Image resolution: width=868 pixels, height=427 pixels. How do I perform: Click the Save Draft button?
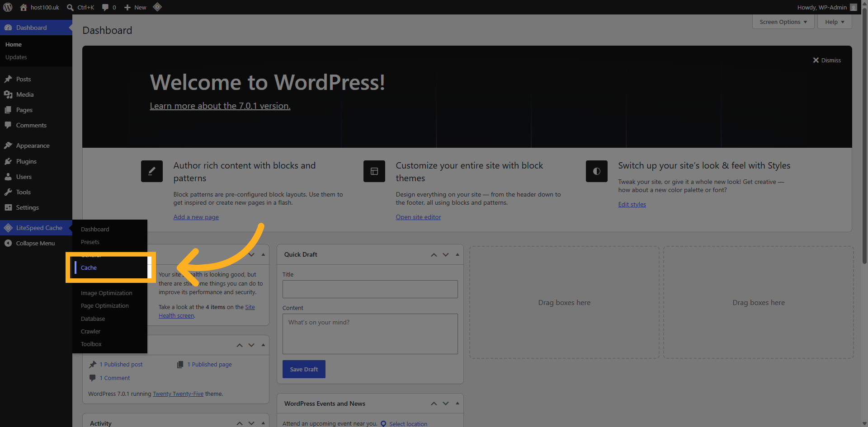coord(304,369)
